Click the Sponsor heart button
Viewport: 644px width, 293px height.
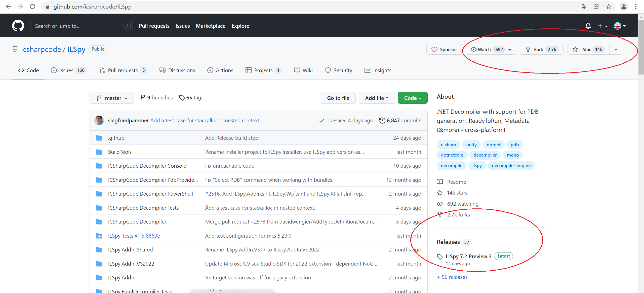click(444, 49)
